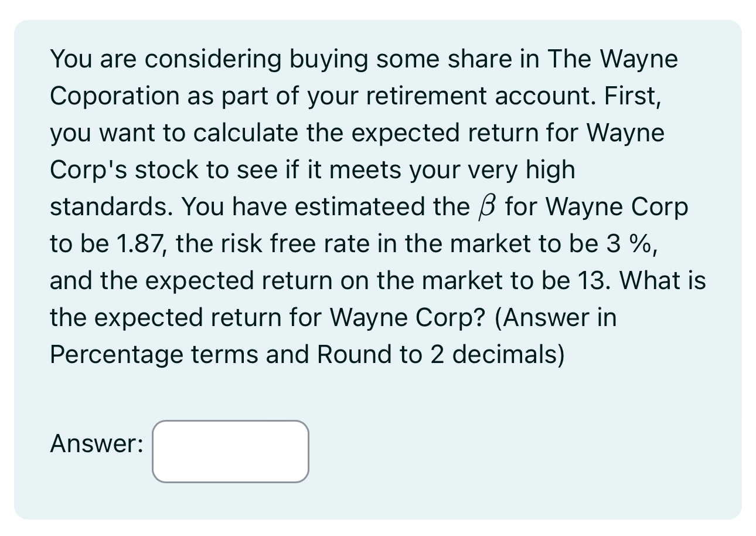756x536 pixels.
Task: Click below the answer field
Action: [x=230, y=504]
